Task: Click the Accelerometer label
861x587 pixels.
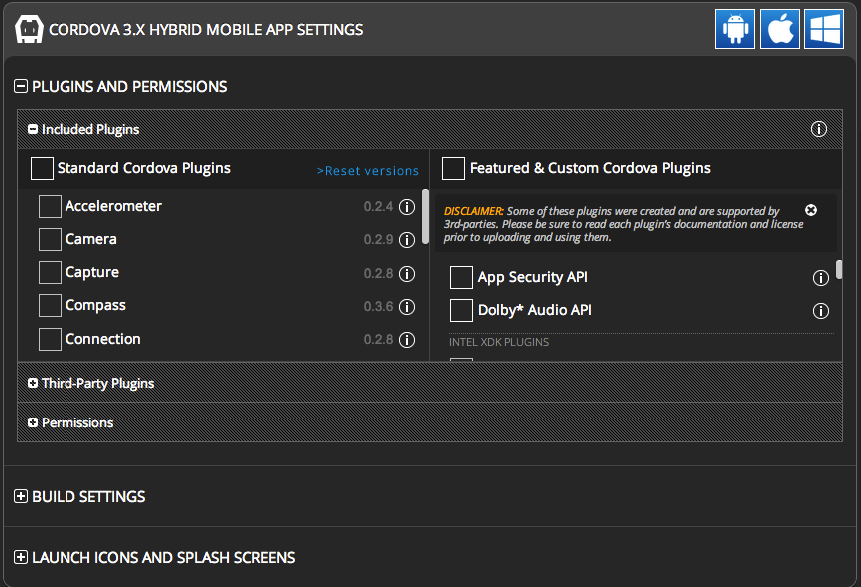Action: (x=113, y=206)
